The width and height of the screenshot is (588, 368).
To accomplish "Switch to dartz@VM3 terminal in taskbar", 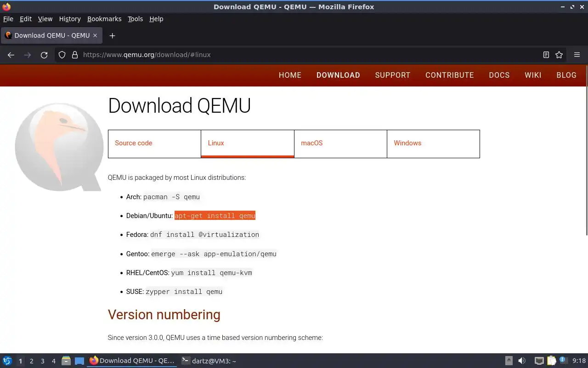I will (x=209, y=361).
